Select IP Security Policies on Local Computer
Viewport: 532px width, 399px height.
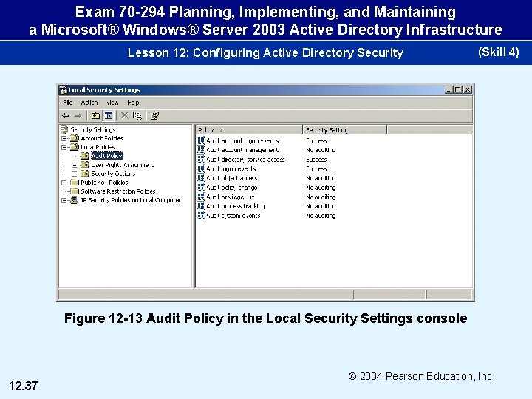click(131, 200)
